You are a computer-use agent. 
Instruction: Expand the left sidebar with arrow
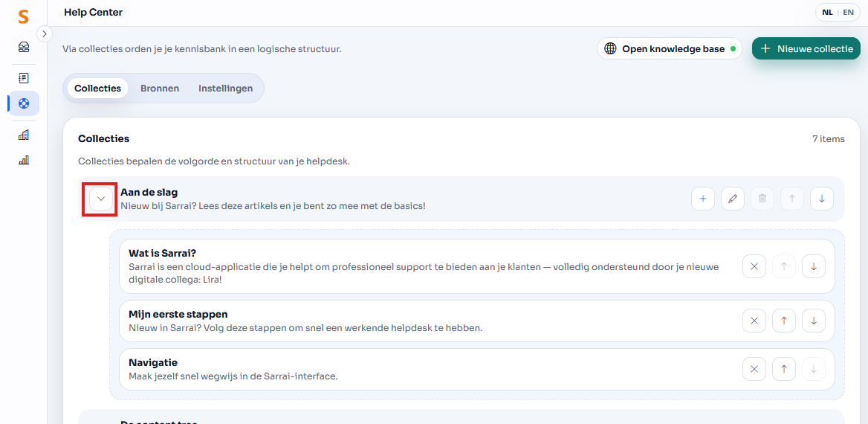[x=45, y=33]
